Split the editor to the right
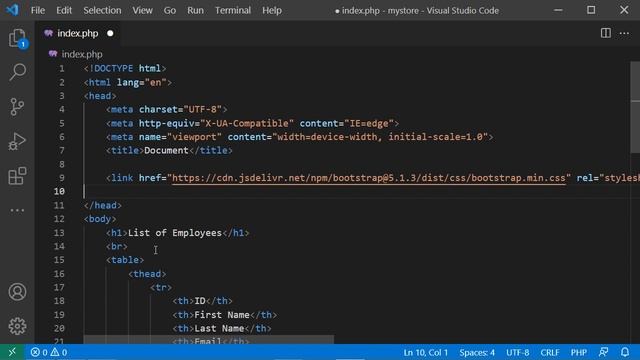Image resolution: width=640 pixels, height=360 pixels. (606, 33)
